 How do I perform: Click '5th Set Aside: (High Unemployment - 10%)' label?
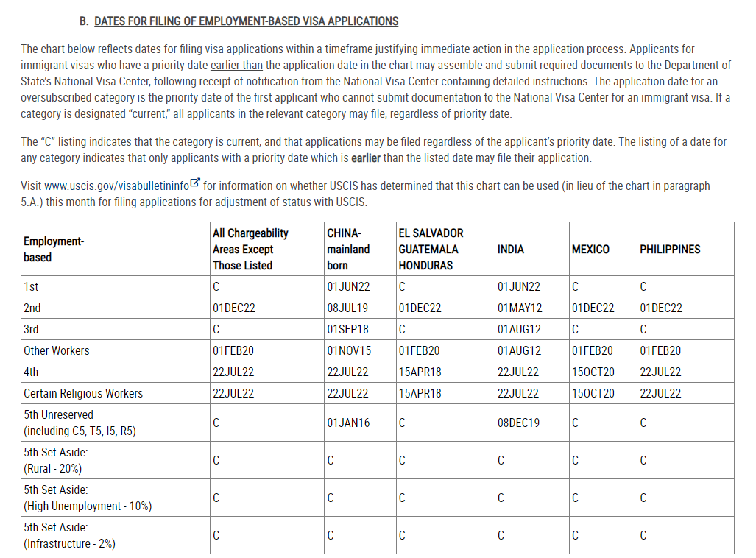(88, 498)
